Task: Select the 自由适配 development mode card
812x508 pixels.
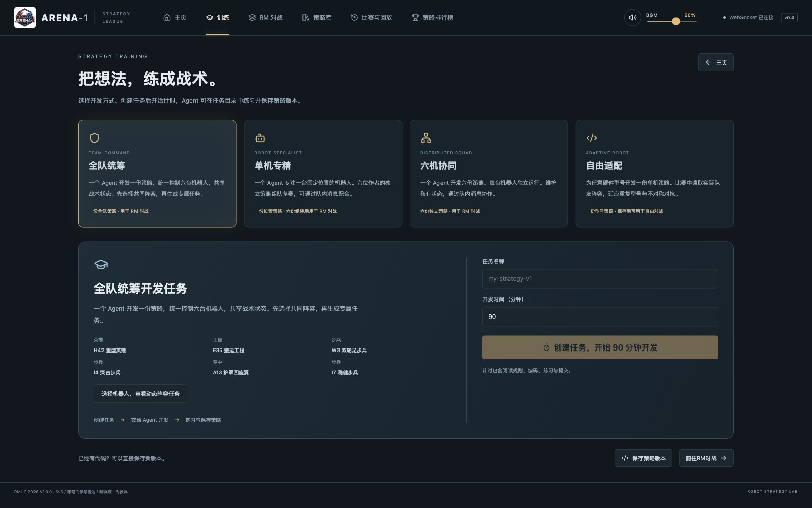Action: tap(655, 173)
